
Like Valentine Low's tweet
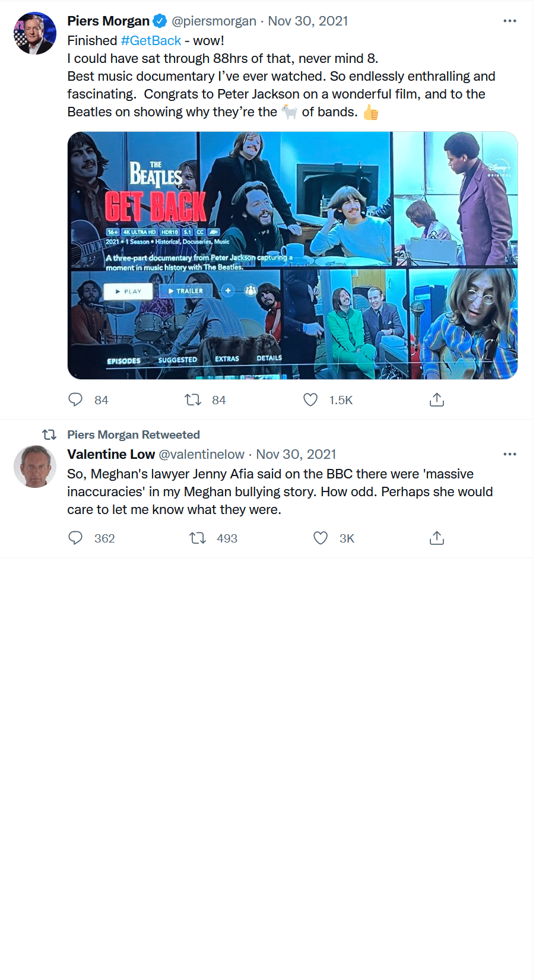(321, 538)
